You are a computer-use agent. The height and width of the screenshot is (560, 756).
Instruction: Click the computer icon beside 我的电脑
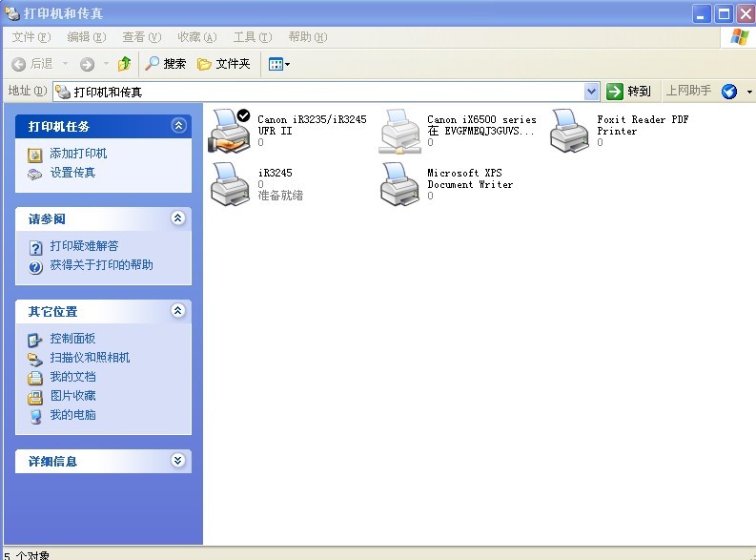coord(35,417)
